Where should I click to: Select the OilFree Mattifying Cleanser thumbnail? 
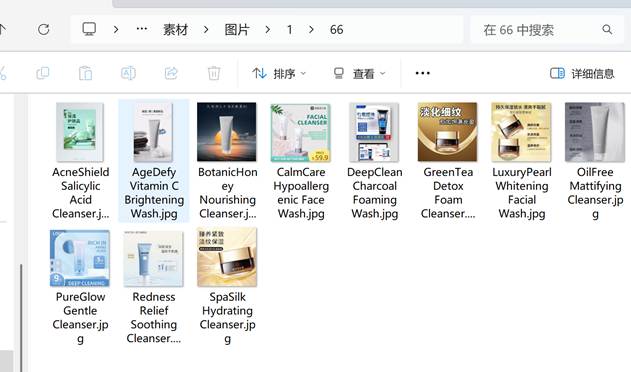click(595, 132)
